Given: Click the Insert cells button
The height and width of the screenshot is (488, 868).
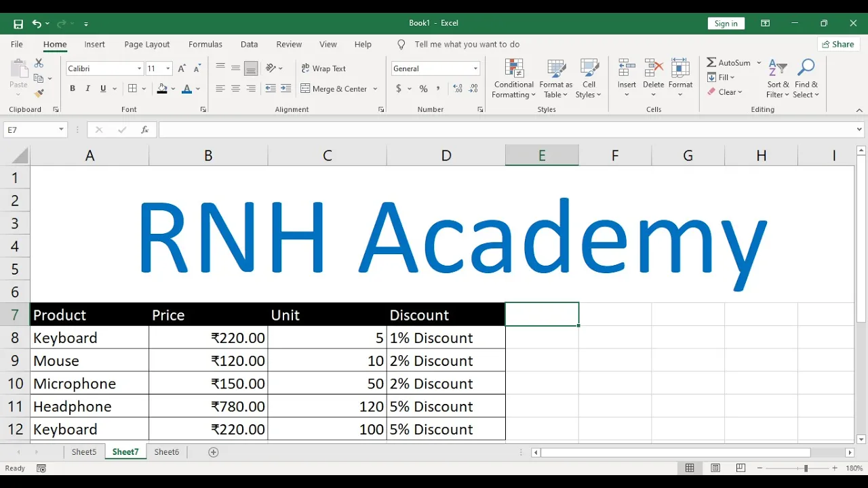Looking at the screenshot, I should pos(627,79).
